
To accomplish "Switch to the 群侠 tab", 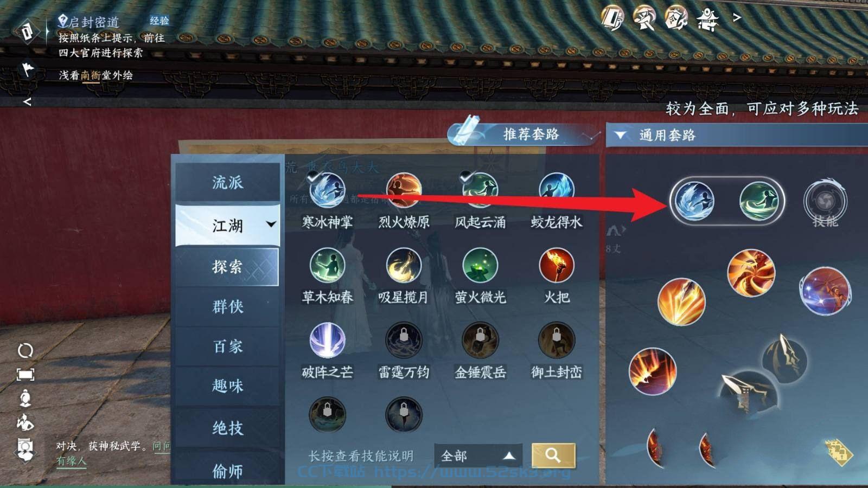I will (x=227, y=306).
